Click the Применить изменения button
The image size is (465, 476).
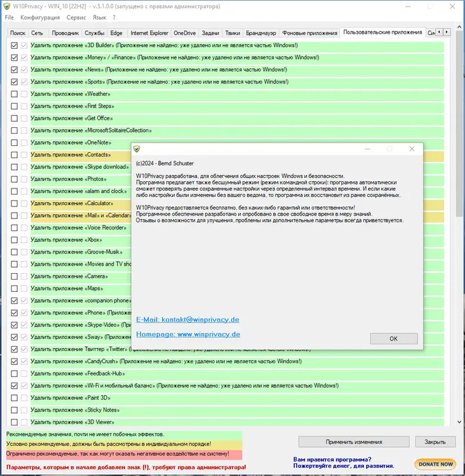[354, 442]
